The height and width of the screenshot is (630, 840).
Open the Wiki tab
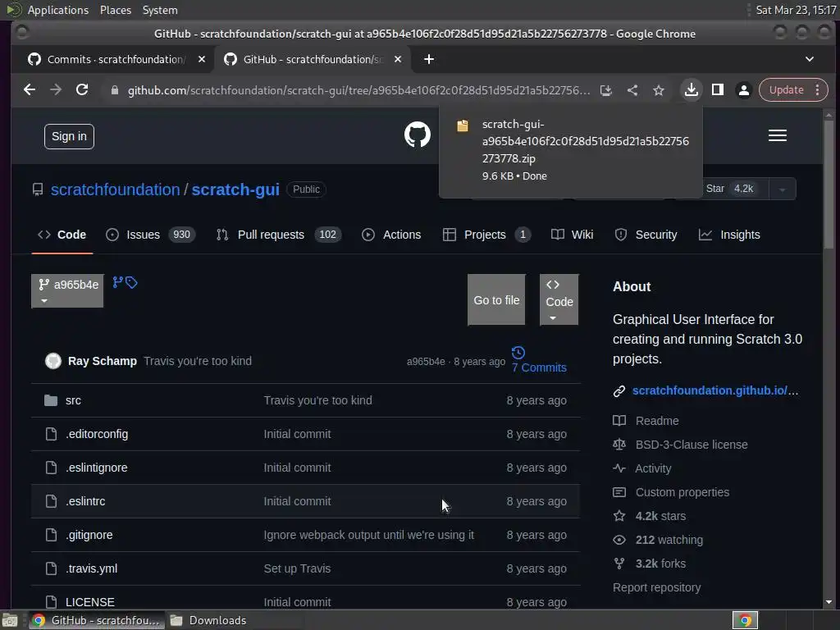tap(572, 235)
